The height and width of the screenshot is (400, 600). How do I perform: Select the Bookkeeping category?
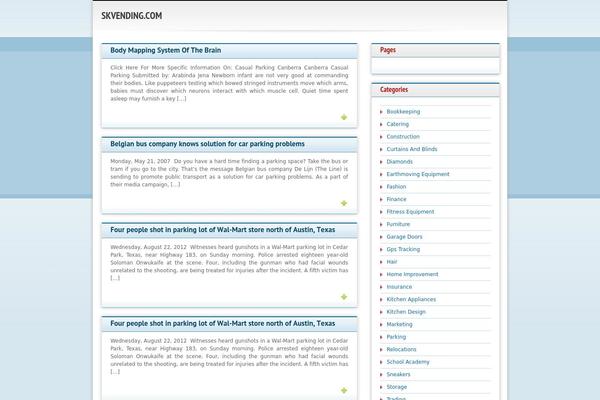(403, 111)
